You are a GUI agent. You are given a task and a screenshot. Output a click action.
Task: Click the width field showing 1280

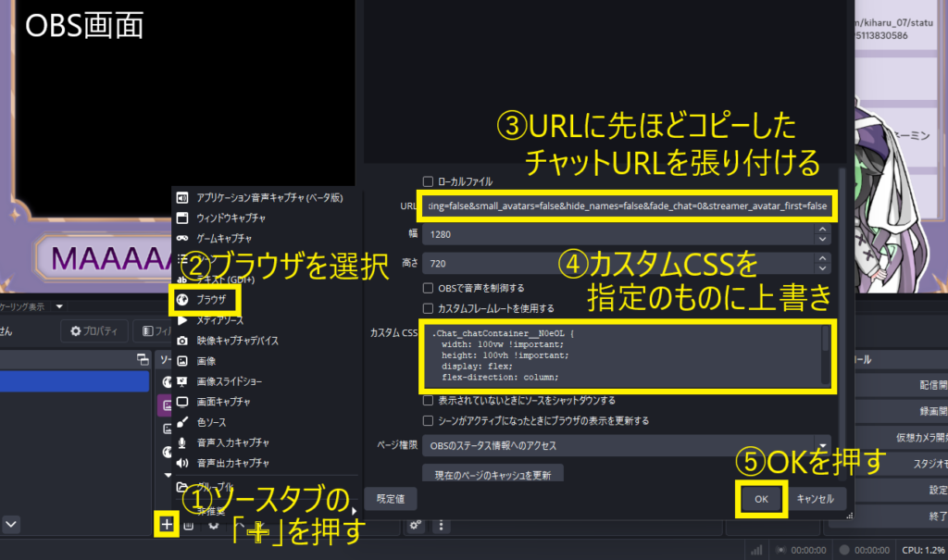(x=617, y=234)
